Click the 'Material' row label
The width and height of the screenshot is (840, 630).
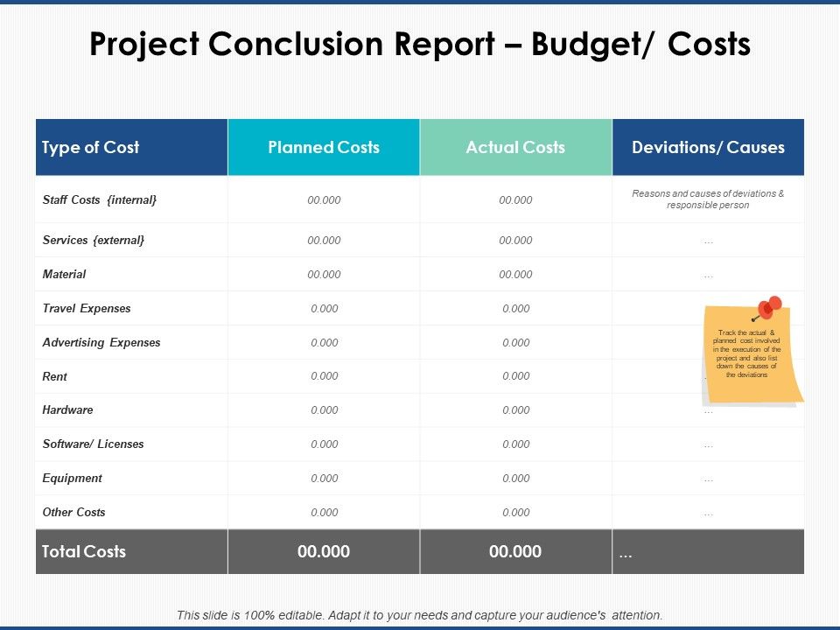point(64,274)
